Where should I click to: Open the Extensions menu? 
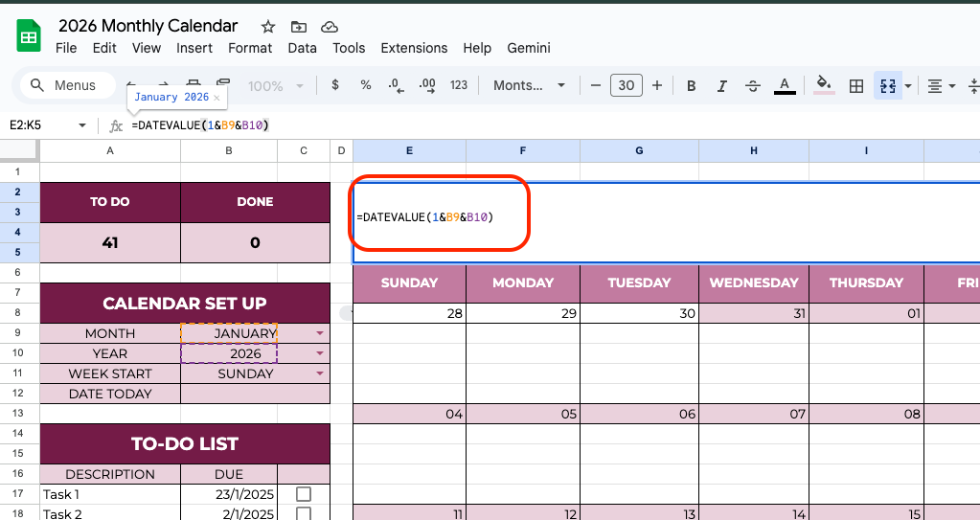[x=414, y=48]
